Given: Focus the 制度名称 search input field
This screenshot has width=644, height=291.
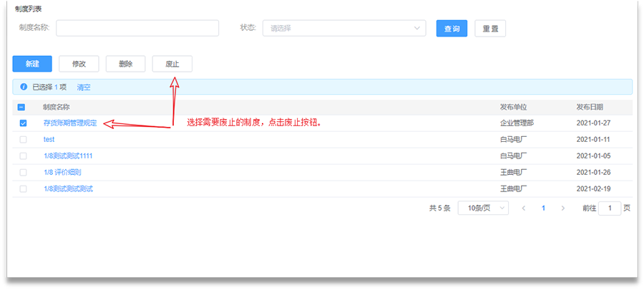Looking at the screenshot, I should tap(137, 28).
